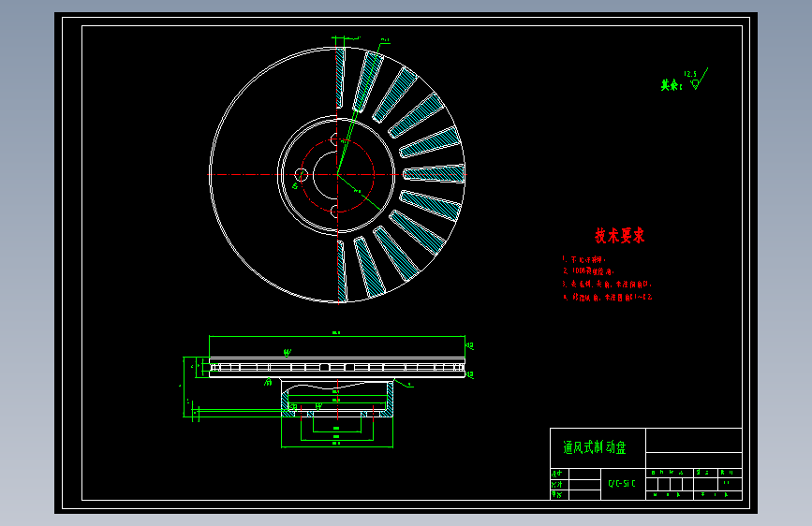Click the 其余 surface roughness note
Viewport: 812px width, 526px height.
tap(672, 85)
